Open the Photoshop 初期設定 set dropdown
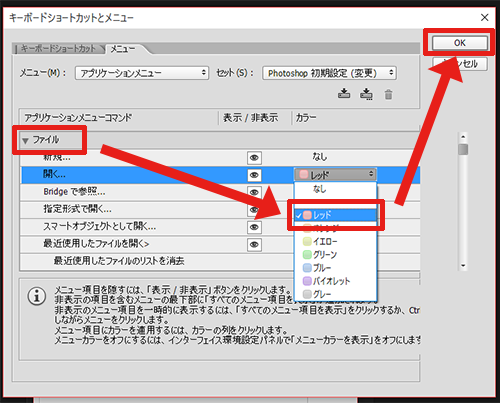Viewport: 500px width, 403px height. click(329, 73)
